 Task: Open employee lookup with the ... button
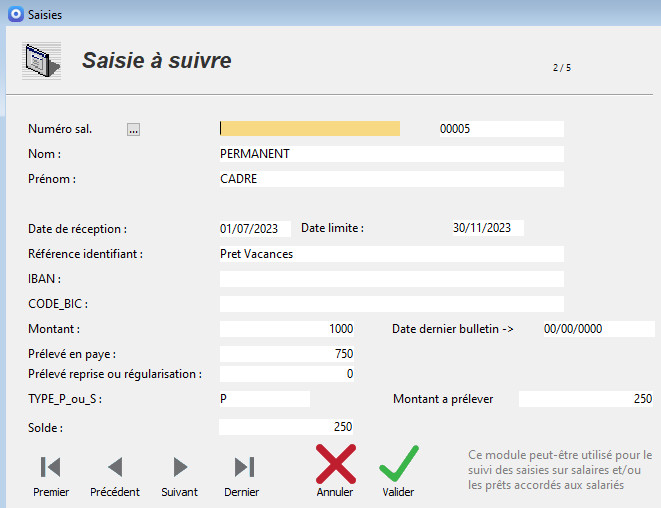coord(134,129)
